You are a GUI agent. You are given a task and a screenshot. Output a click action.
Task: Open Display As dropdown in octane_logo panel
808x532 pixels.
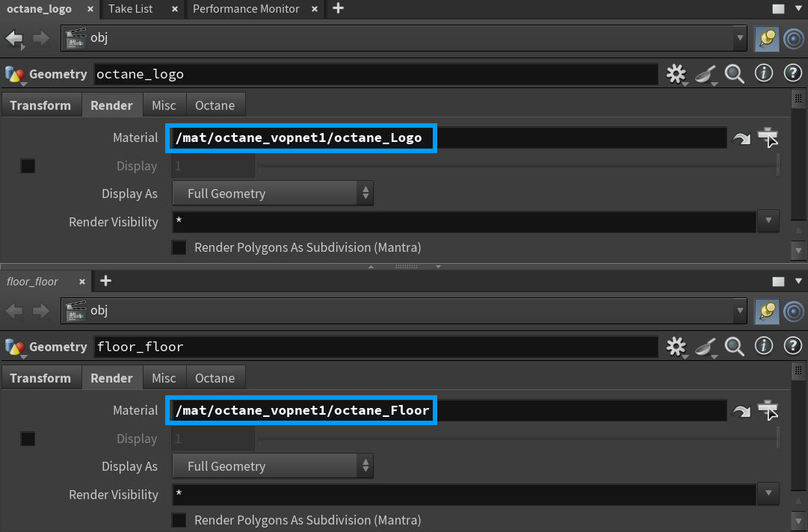pyautogui.click(x=273, y=194)
